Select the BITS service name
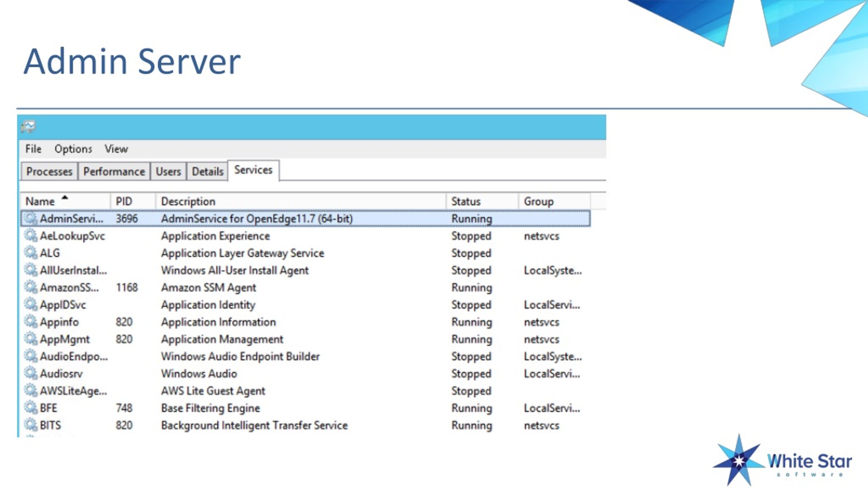The height and width of the screenshot is (488, 868). point(51,425)
